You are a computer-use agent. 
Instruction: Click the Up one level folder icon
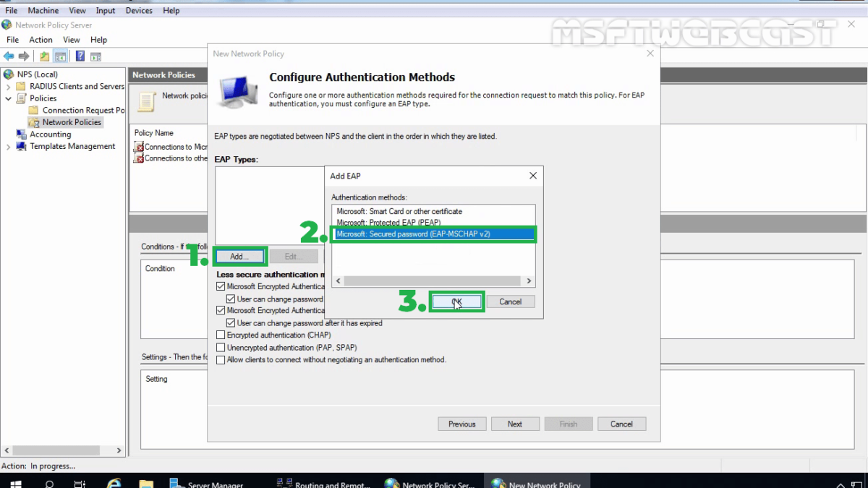coord(45,56)
